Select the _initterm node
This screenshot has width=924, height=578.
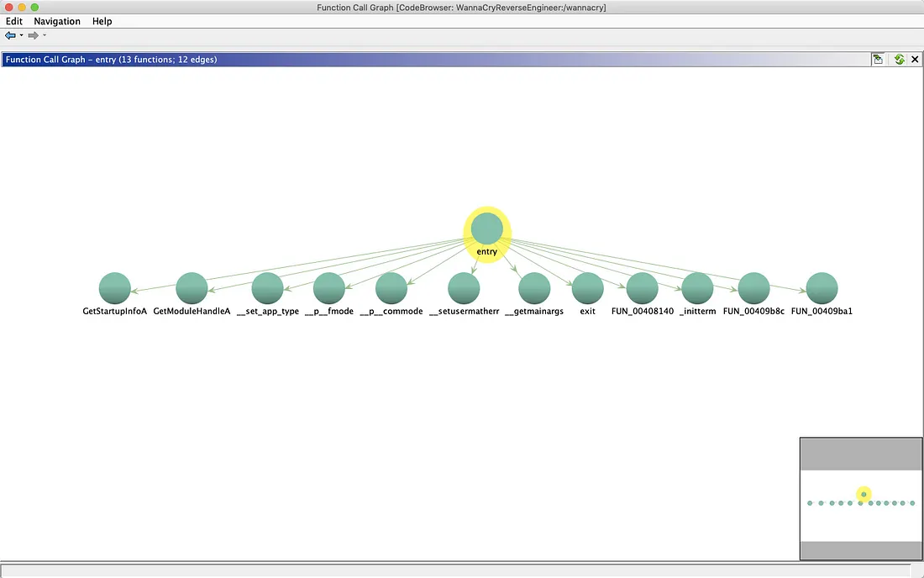pos(697,288)
